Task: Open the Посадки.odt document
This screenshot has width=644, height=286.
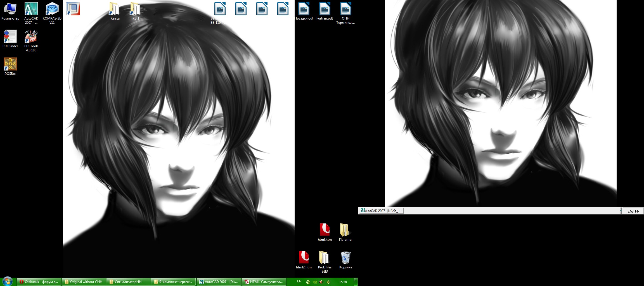Action: coord(304,9)
